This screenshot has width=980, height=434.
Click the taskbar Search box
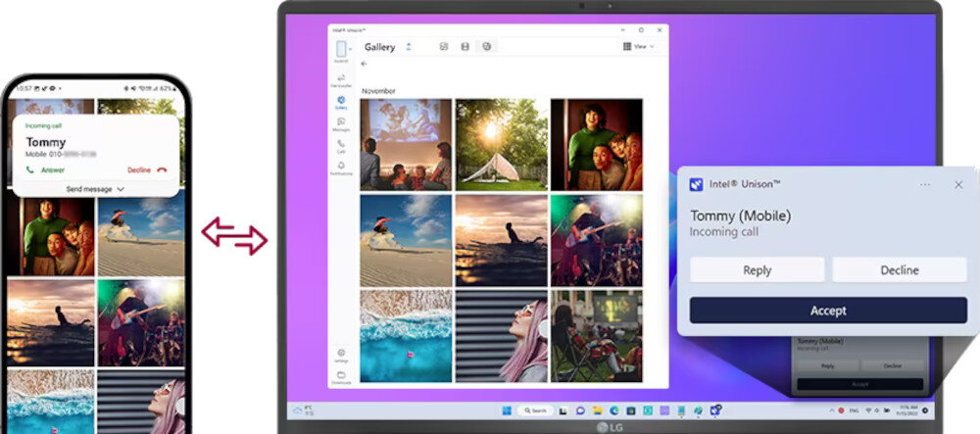(536, 410)
